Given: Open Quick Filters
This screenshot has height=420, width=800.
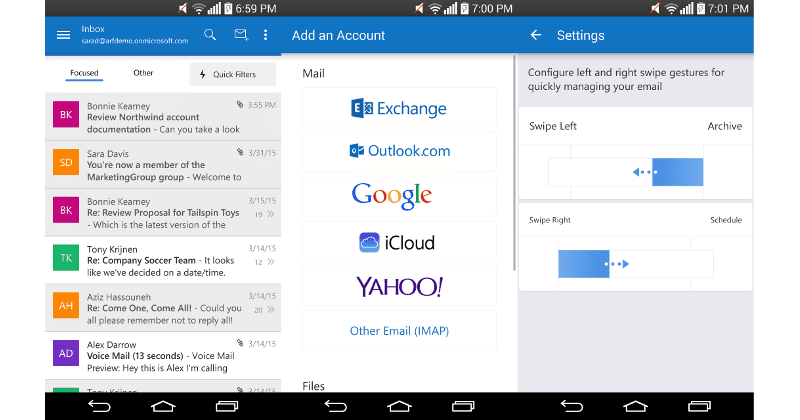Looking at the screenshot, I should pos(233,74).
